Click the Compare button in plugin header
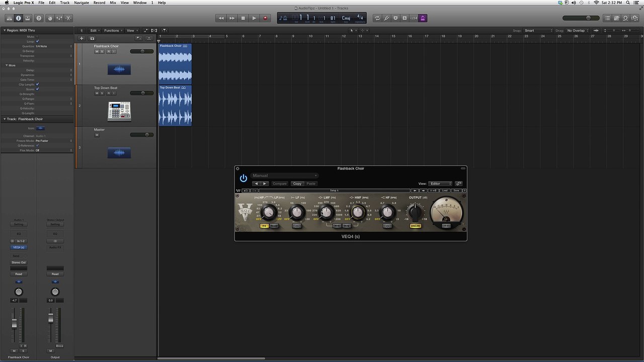The image size is (644, 362). [280, 184]
